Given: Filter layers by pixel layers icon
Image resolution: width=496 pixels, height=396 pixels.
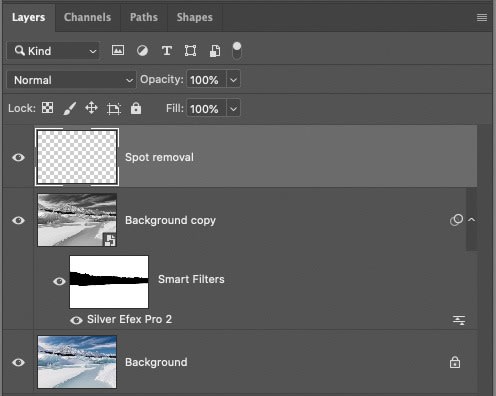Looking at the screenshot, I should pyautogui.click(x=118, y=50).
